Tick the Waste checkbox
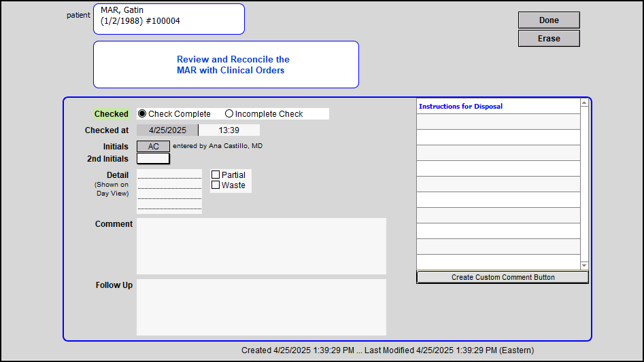The image size is (644, 362). pyautogui.click(x=216, y=185)
